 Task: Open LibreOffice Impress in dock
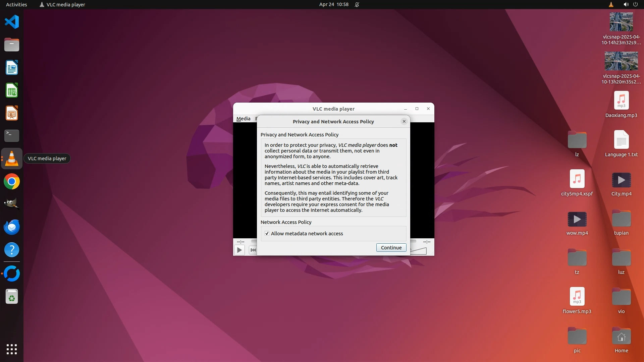[12, 113]
